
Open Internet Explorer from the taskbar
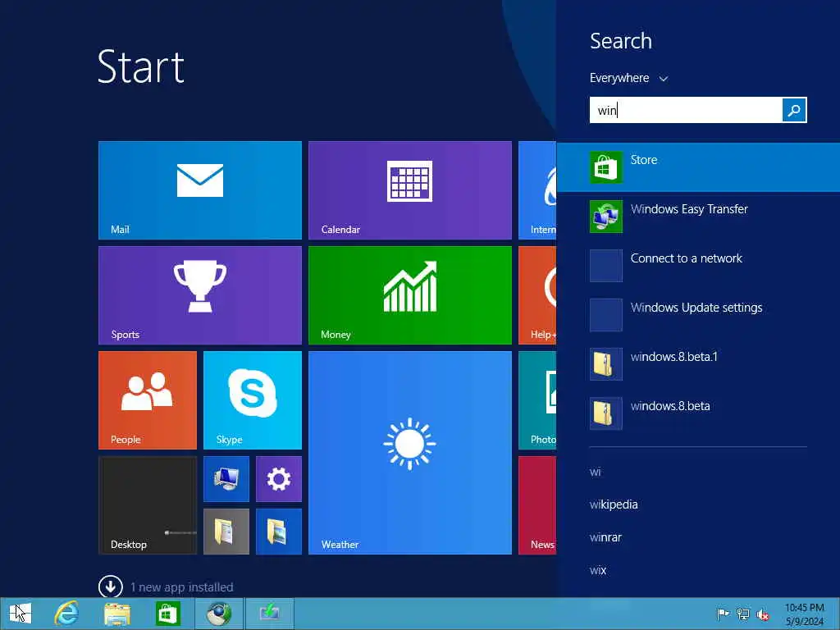(x=66, y=614)
